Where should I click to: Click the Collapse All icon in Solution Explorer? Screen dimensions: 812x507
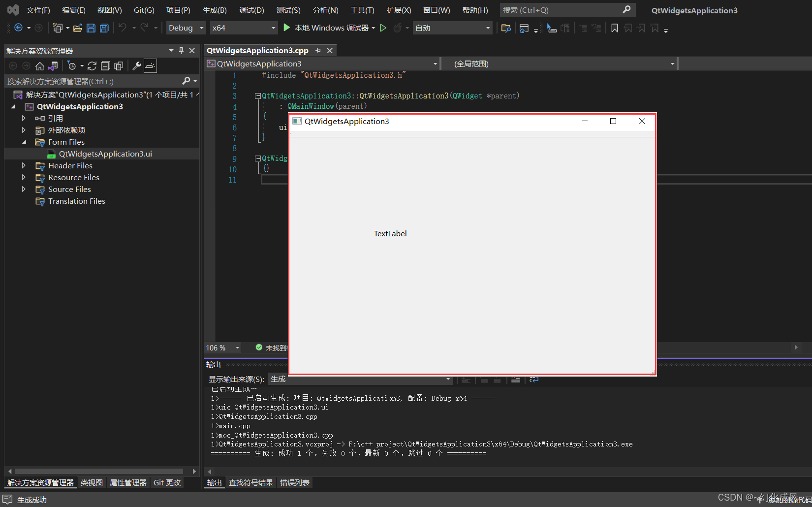click(105, 66)
